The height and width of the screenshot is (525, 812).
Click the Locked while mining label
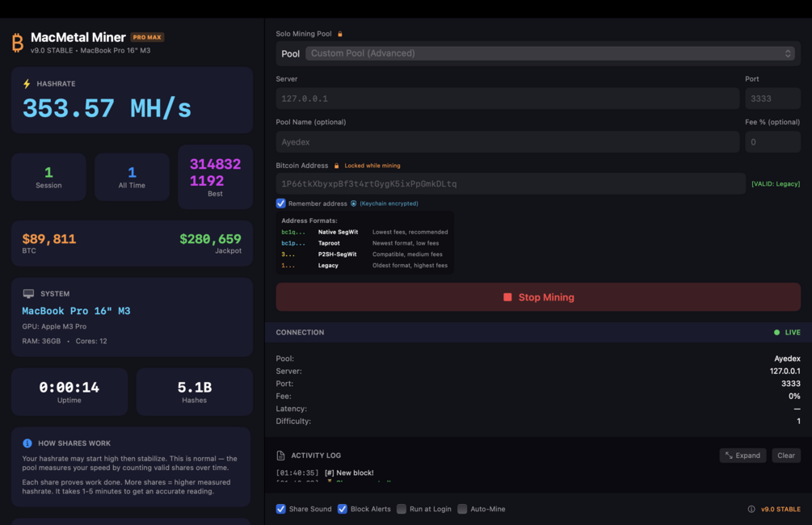click(x=372, y=166)
